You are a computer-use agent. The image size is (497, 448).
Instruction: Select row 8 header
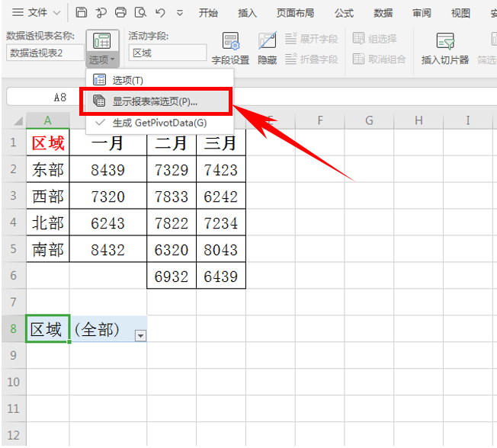pyautogui.click(x=13, y=328)
